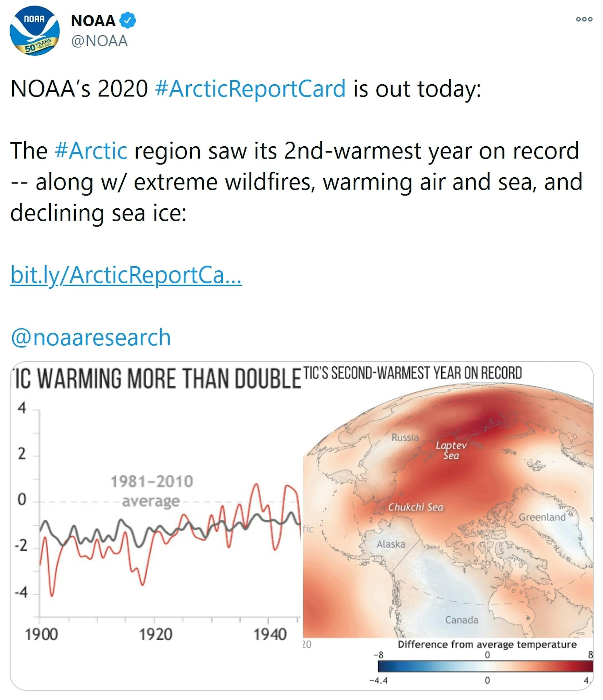Click the 1981–2010 average chart label

point(152,491)
